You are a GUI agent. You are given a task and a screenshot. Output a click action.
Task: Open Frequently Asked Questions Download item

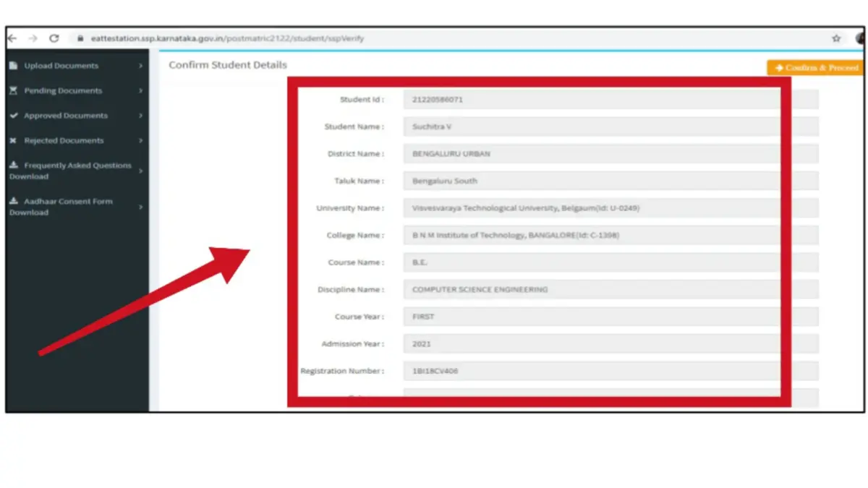pyautogui.click(x=72, y=171)
